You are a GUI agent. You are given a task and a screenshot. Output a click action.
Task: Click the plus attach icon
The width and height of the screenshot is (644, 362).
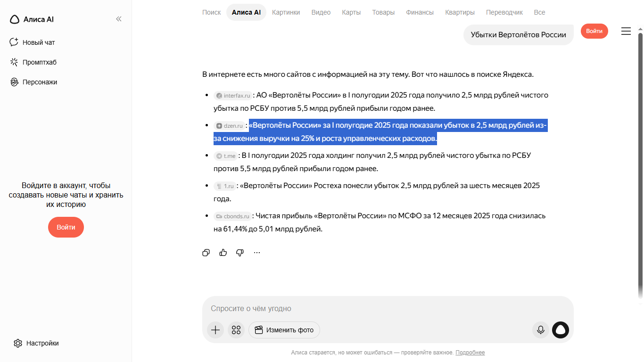click(x=215, y=330)
